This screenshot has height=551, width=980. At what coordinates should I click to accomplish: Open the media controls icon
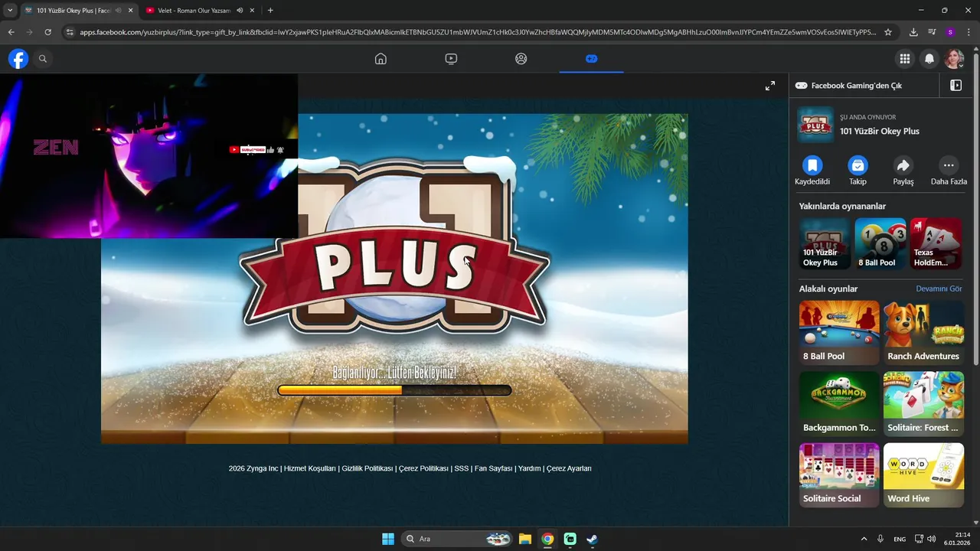click(x=932, y=32)
